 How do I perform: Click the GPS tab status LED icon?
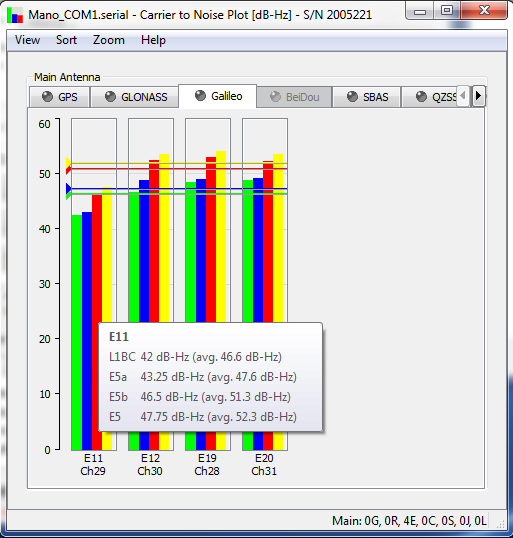pyautogui.click(x=47, y=97)
